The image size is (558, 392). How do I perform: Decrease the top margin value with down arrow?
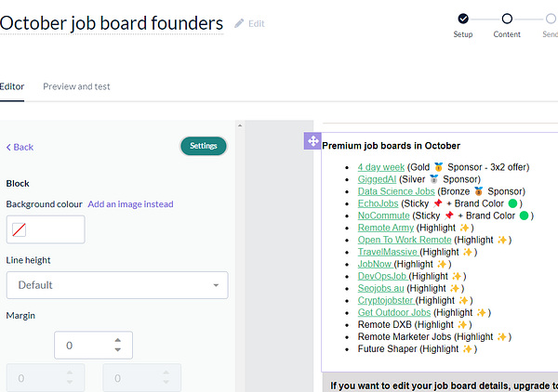(x=117, y=350)
